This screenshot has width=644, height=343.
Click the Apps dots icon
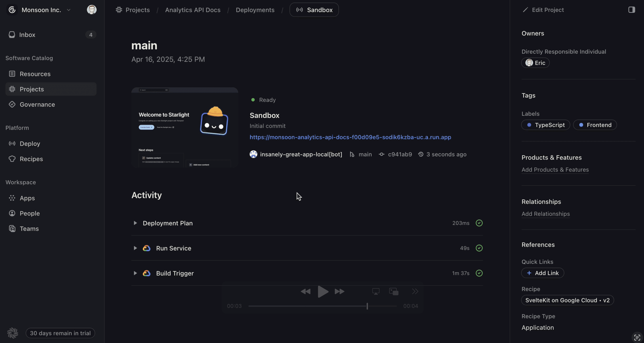click(12, 198)
